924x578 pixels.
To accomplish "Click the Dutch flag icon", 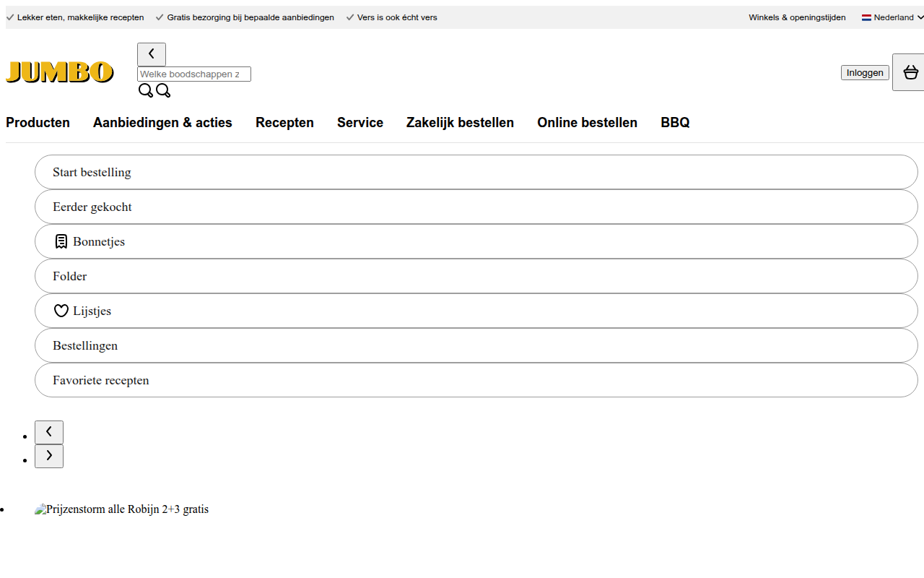I will tap(866, 17).
